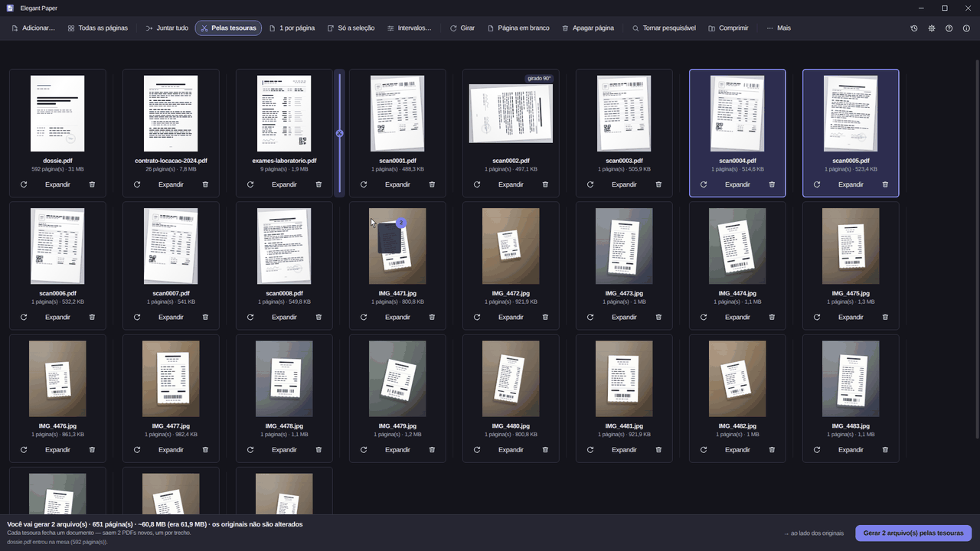Rotate IMG_4471.jpg image card
Viewport: 980px width, 551px height.
tap(364, 317)
